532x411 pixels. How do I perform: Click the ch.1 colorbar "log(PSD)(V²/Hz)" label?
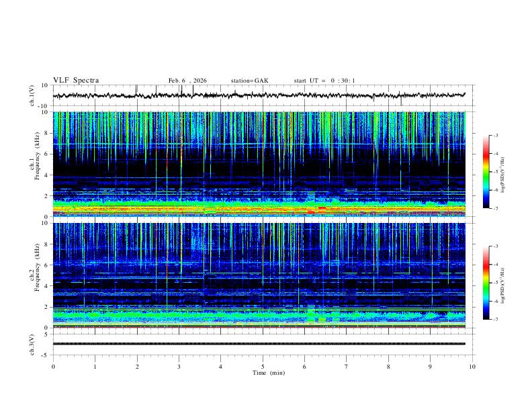(502, 175)
